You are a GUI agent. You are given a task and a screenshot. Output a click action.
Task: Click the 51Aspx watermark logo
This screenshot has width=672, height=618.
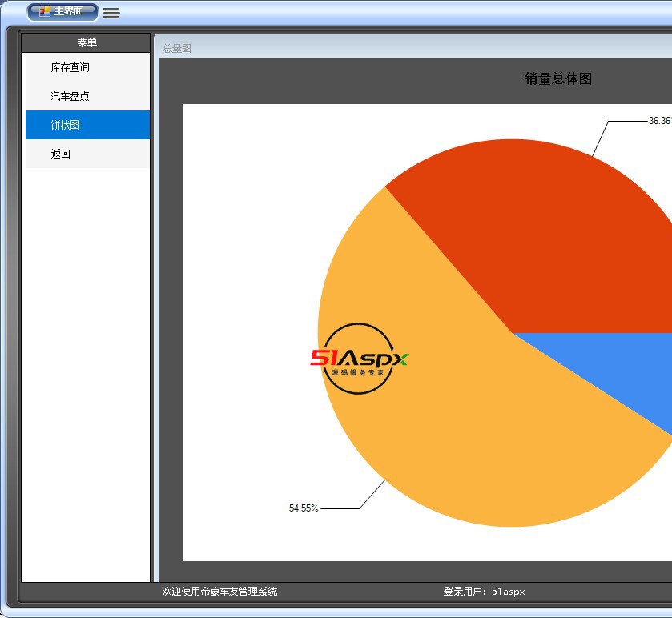(360, 359)
